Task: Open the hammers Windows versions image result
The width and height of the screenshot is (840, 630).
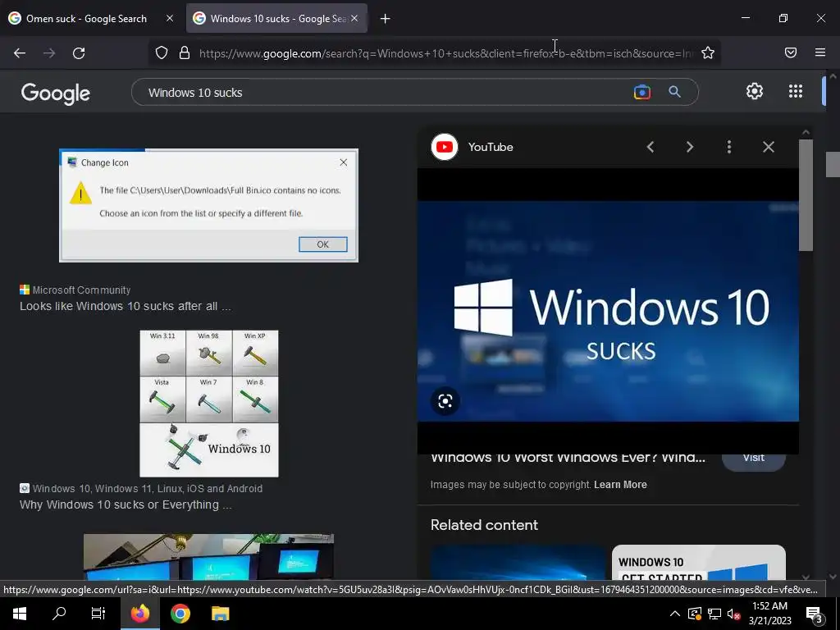Action: point(209,404)
